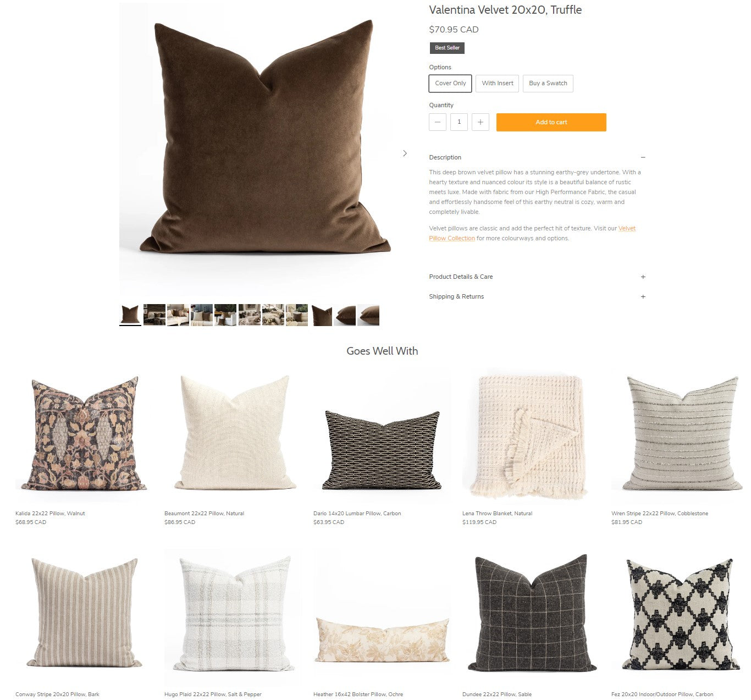Select the With Insert option

click(x=498, y=84)
